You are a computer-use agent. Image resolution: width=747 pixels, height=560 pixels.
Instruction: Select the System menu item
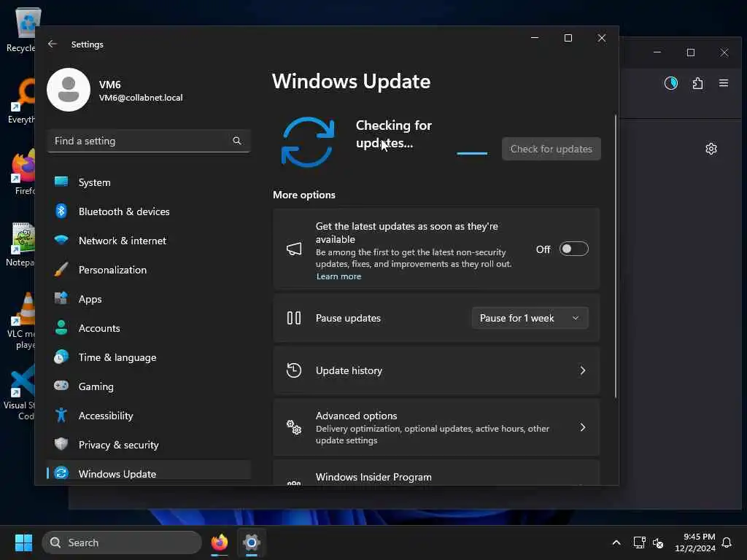coord(149,182)
